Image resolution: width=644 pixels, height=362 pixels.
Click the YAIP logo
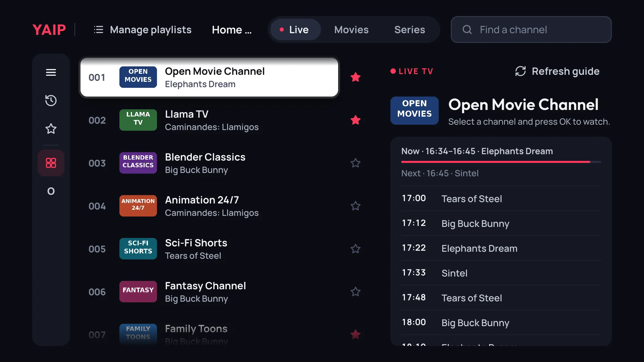click(x=49, y=29)
